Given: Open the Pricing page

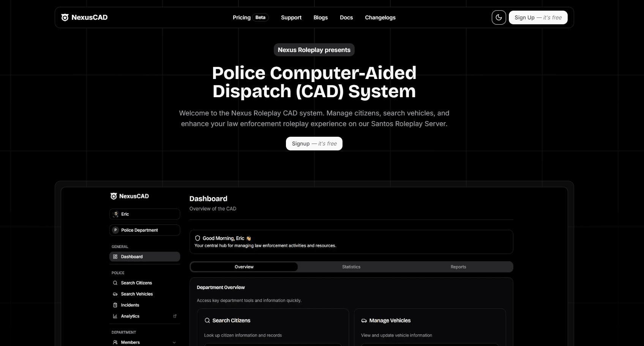Looking at the screenshot, I should click(241, 17).
